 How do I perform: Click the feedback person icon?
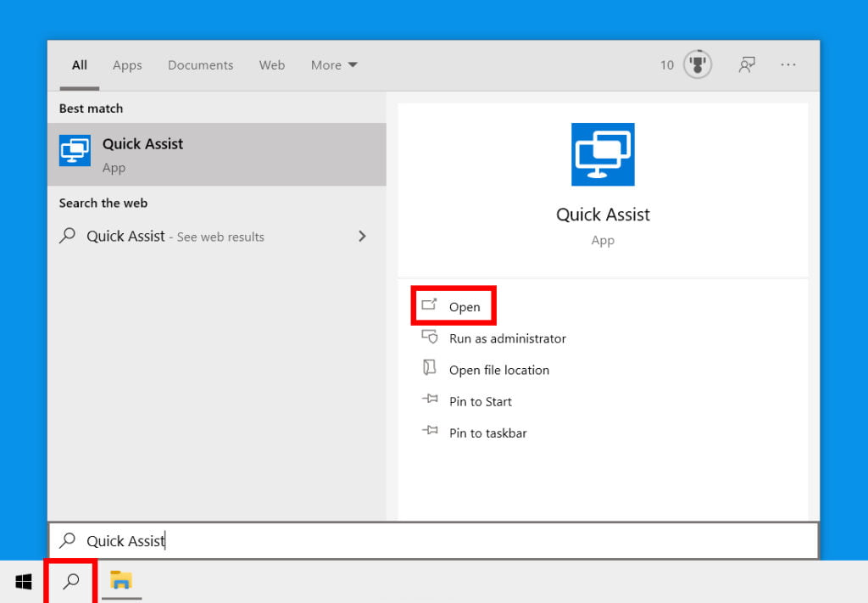pyautogui.click(x=747, y=64)
